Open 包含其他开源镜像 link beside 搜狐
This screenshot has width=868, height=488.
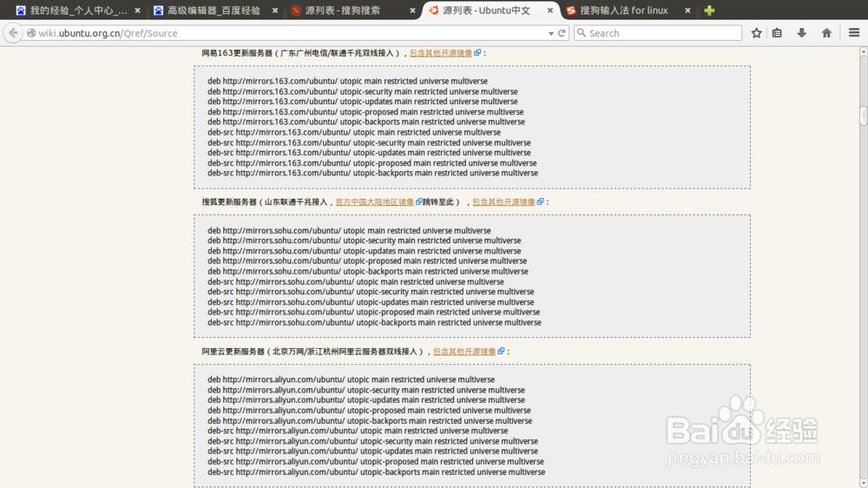pos(503,202)
